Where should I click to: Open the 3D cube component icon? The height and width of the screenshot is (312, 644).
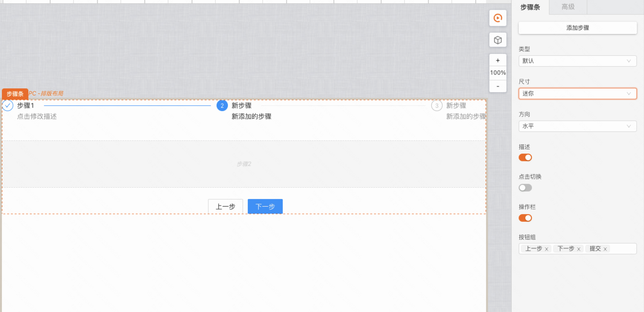pyautogui.click(x=497, y=40)
